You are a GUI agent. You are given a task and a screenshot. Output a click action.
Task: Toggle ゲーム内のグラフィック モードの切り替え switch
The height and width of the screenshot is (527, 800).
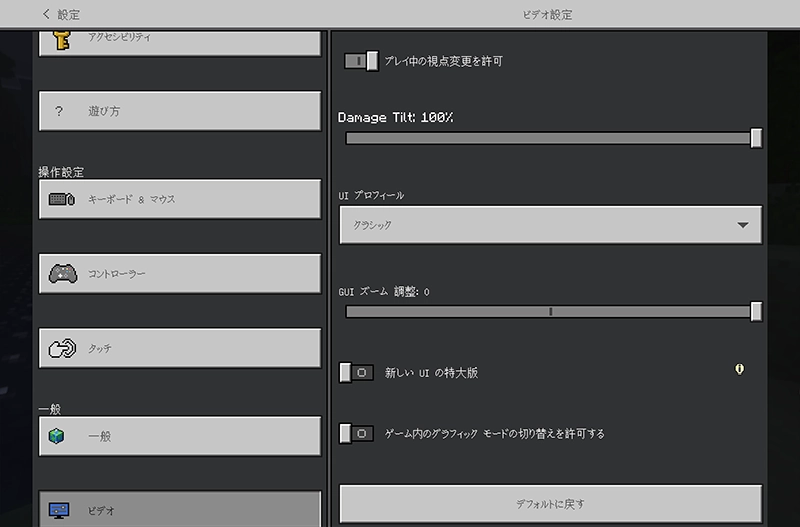(357, 434)
